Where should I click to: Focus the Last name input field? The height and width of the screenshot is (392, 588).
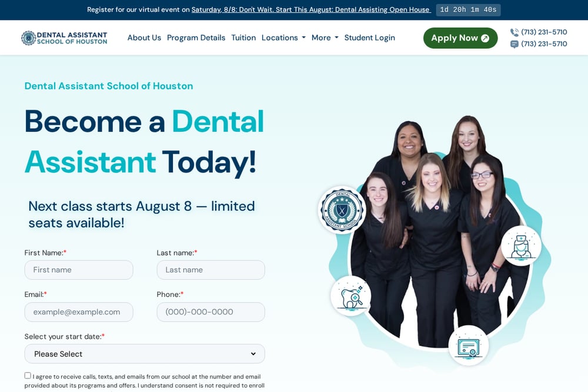tap(211, 270)
